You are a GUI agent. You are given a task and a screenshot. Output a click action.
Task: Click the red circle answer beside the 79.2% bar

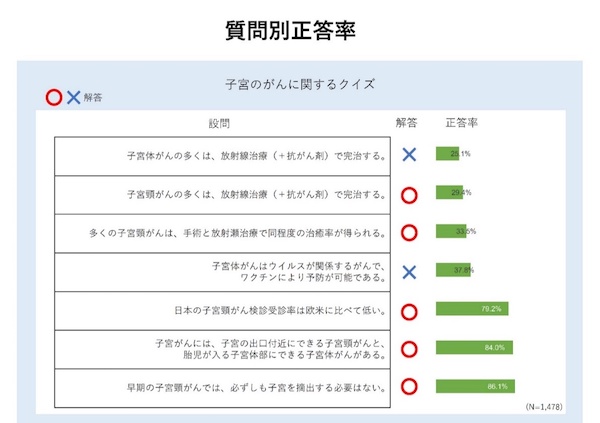point(408,311)
